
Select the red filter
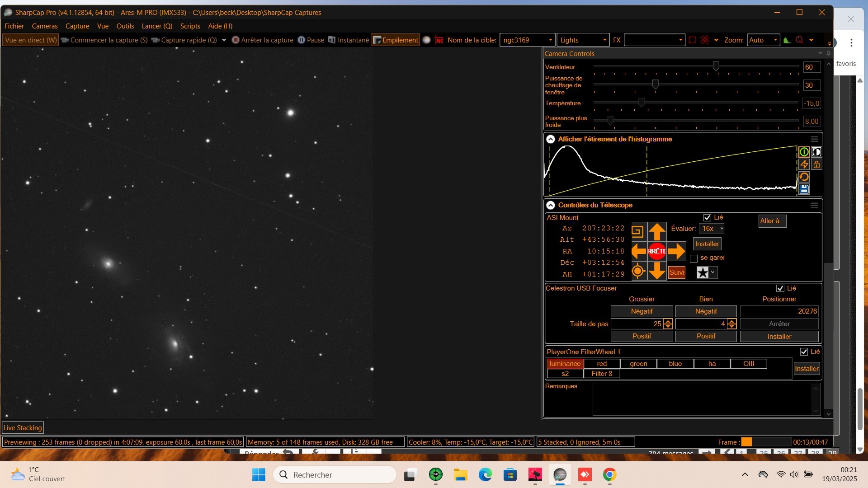(602, 364)
